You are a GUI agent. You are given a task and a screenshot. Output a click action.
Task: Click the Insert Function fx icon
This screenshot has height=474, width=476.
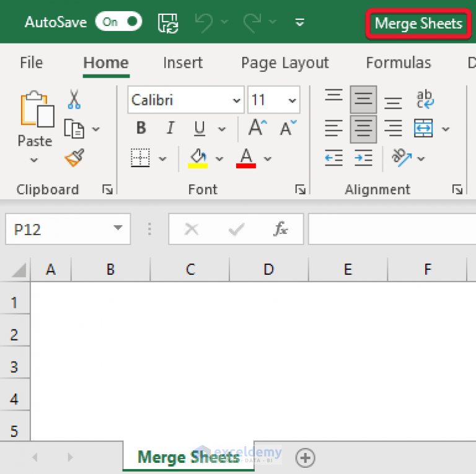[x=281, y=228]
